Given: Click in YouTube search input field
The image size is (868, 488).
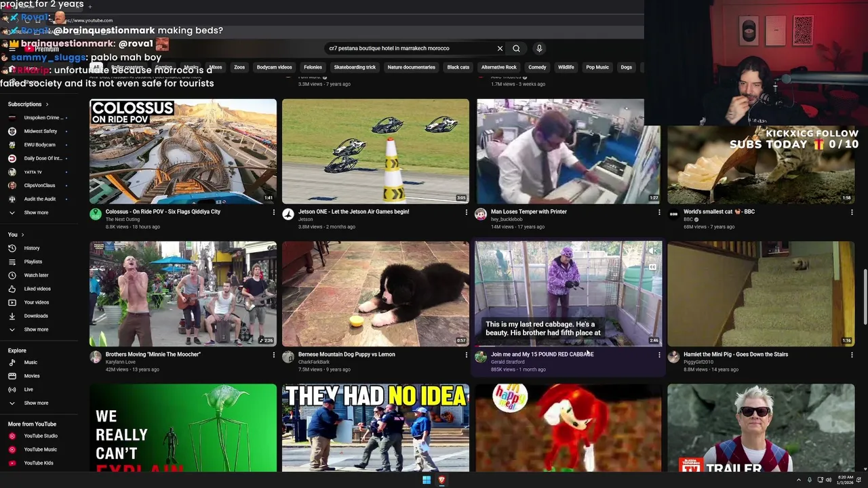Looking at the screenshot, I should point(410,48).
